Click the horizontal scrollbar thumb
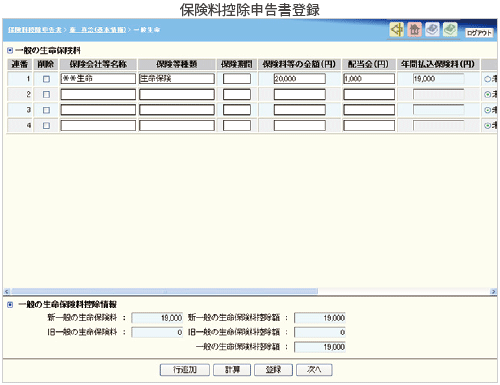The height and width of the screenshot is (385, 500). point(164,291)
